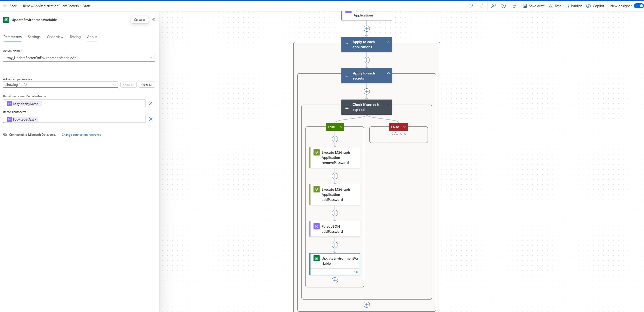Insert action below UpdateEnvironmentVariable
Viewport: 644px width, 312px height.
pos(335,280)
